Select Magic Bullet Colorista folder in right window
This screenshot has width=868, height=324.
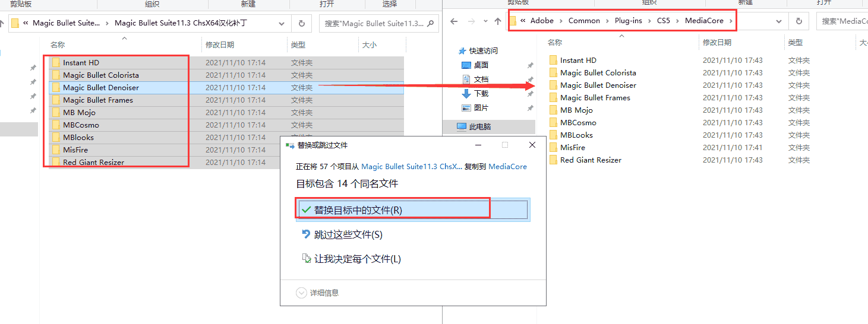[598, 72]
